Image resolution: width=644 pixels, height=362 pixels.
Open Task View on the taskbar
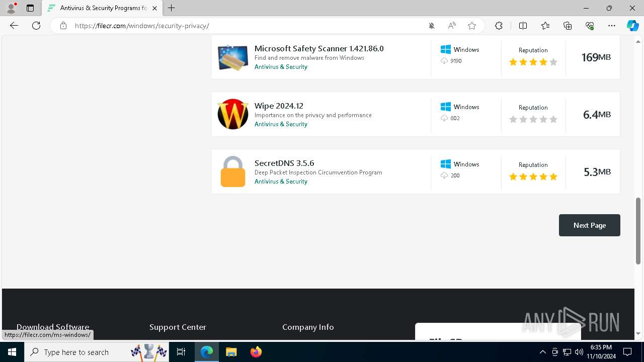click(181, 352)
